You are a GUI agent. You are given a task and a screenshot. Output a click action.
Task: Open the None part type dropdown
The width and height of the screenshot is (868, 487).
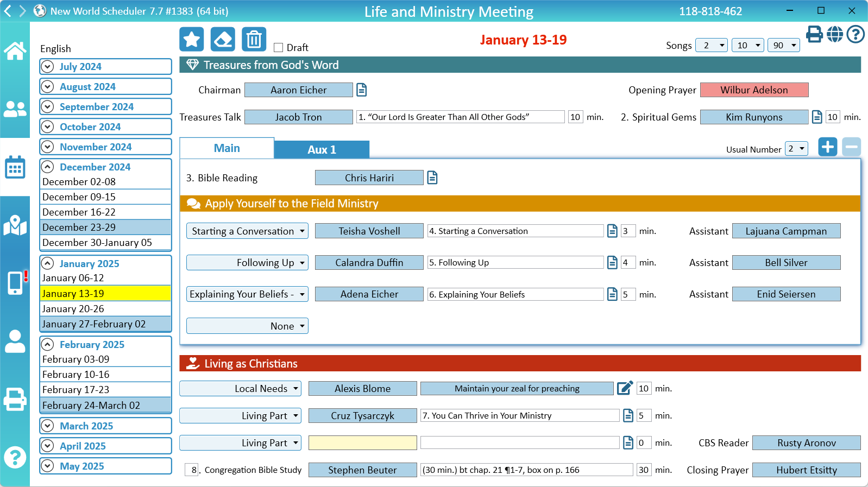(247, 326)
